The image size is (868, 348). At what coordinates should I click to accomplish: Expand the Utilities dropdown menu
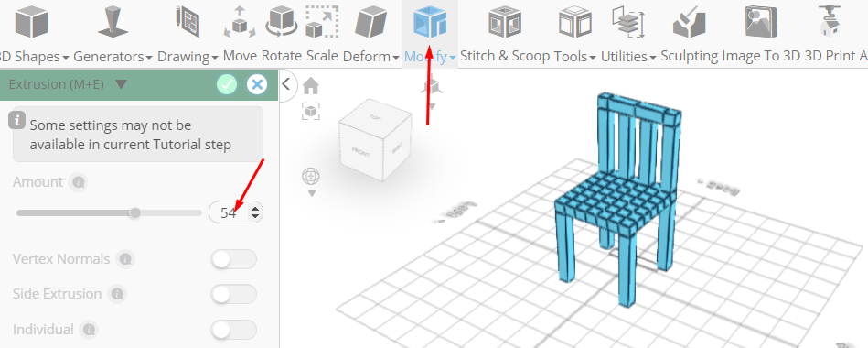point(653,58)
